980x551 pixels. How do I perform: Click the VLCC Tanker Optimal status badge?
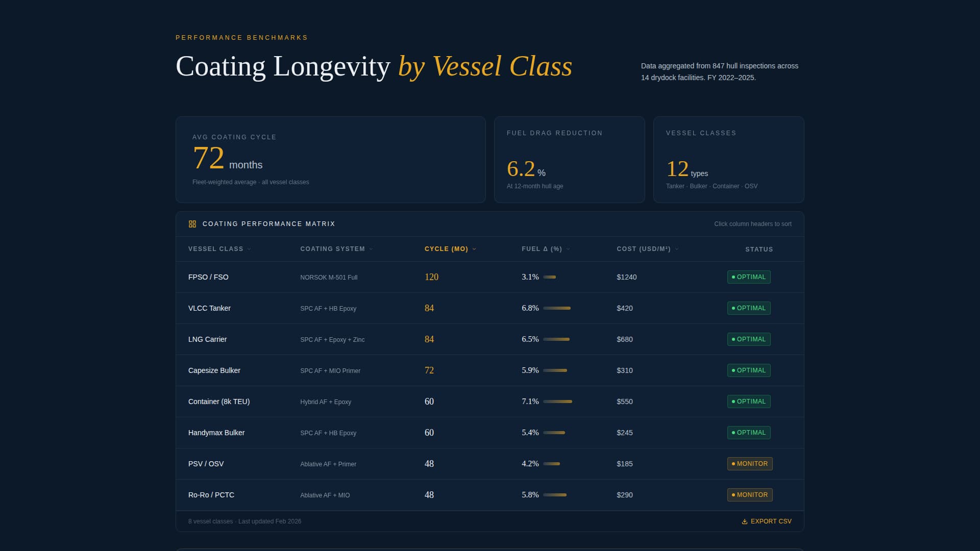click(x=748, y=308)
